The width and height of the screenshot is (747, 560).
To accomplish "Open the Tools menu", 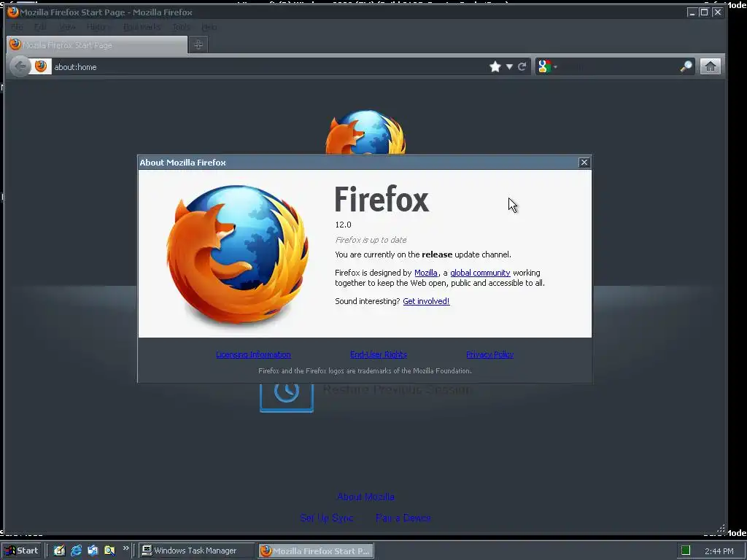I will (181, 27).
